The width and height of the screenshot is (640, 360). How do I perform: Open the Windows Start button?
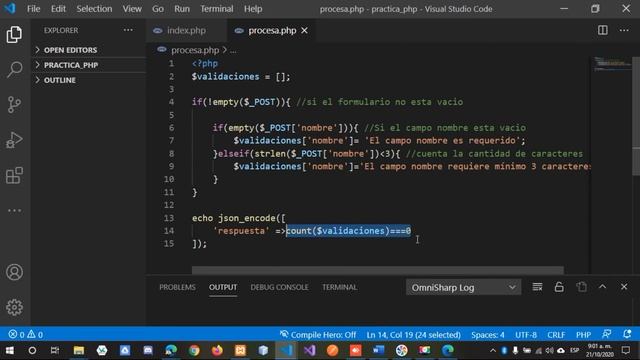[x=9, y=350]
